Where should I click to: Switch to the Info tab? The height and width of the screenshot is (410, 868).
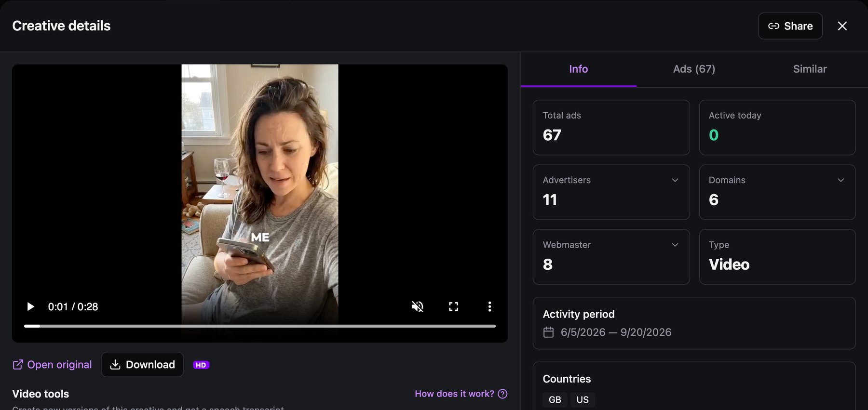[579, 69]
